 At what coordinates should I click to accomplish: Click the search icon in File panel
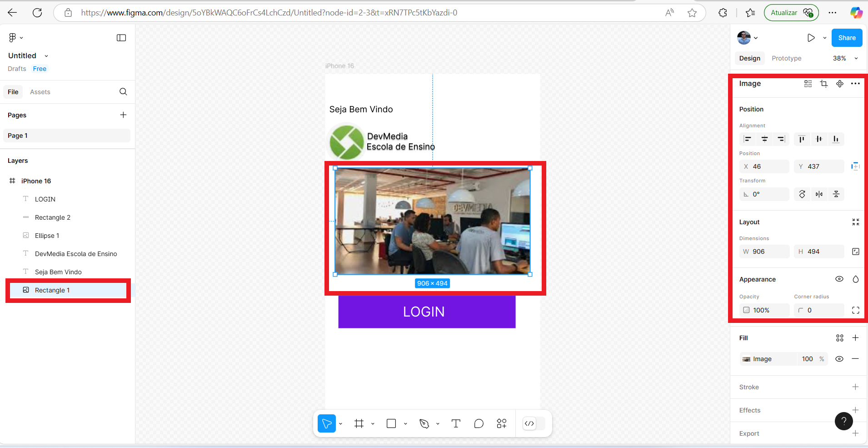click(123, 92)
